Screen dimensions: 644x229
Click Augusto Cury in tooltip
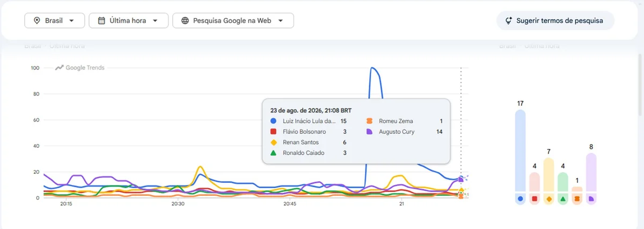tap(397, 132)
